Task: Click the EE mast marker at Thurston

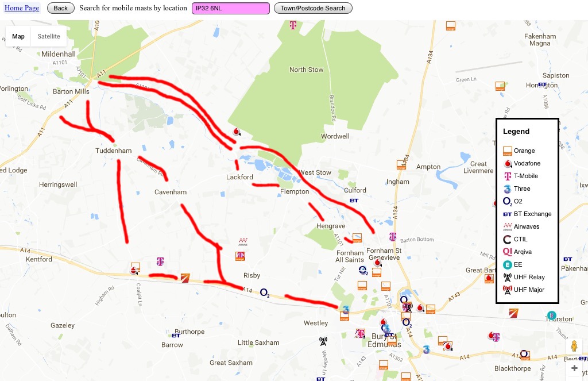Action: coord(551,315)
